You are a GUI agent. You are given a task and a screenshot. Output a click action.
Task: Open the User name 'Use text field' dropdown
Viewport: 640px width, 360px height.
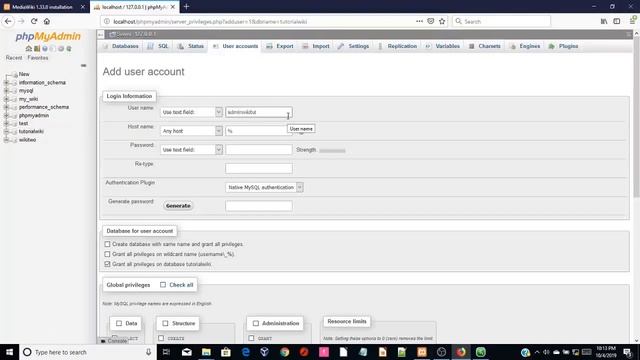point(191,112)
